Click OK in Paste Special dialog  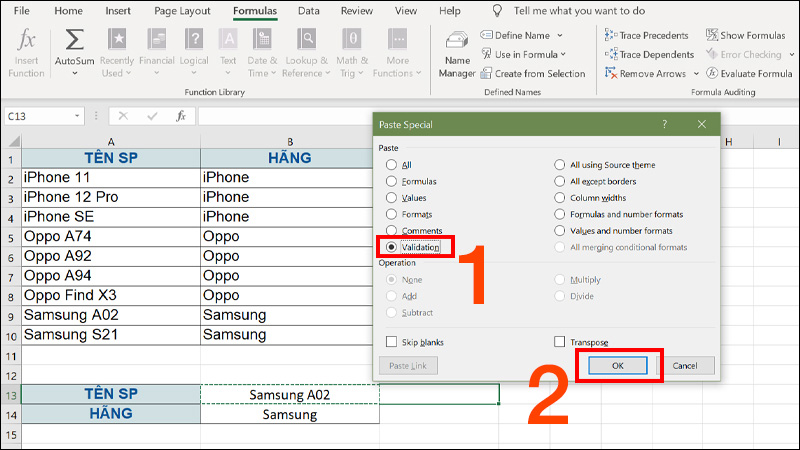click(618, 365)
